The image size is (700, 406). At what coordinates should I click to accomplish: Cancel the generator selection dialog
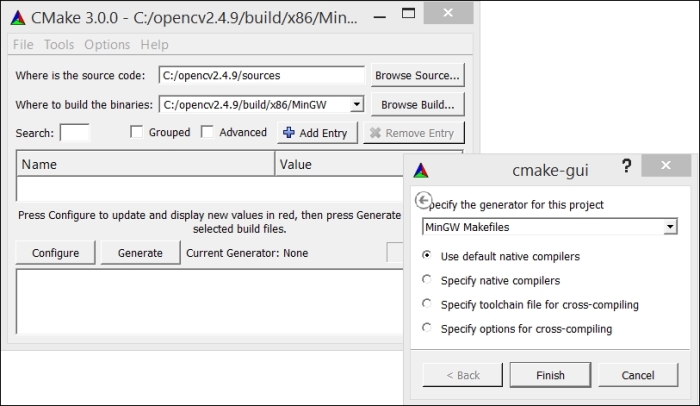coord(638,375)
